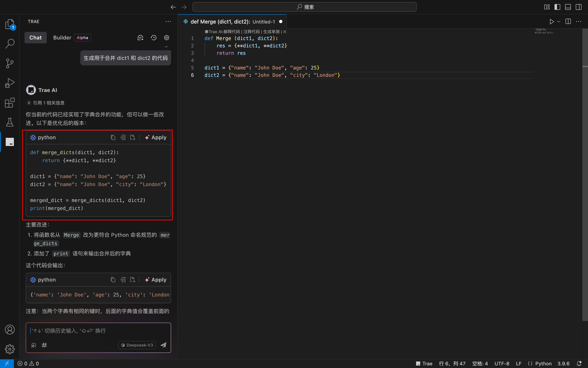Screen dimensions: 588x368
Task: Open the Deepseek-V3 model selector
Action: pyautogui.click(x=137, y=345)
